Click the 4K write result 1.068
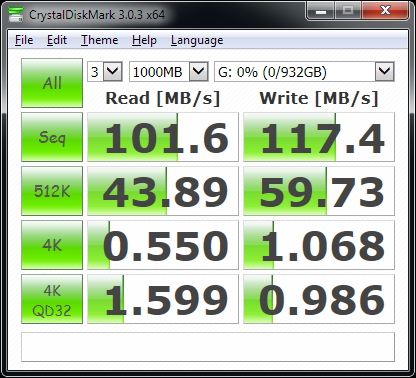Image resolution: width=416 pixels, height=378 pixels. point(319,245)
